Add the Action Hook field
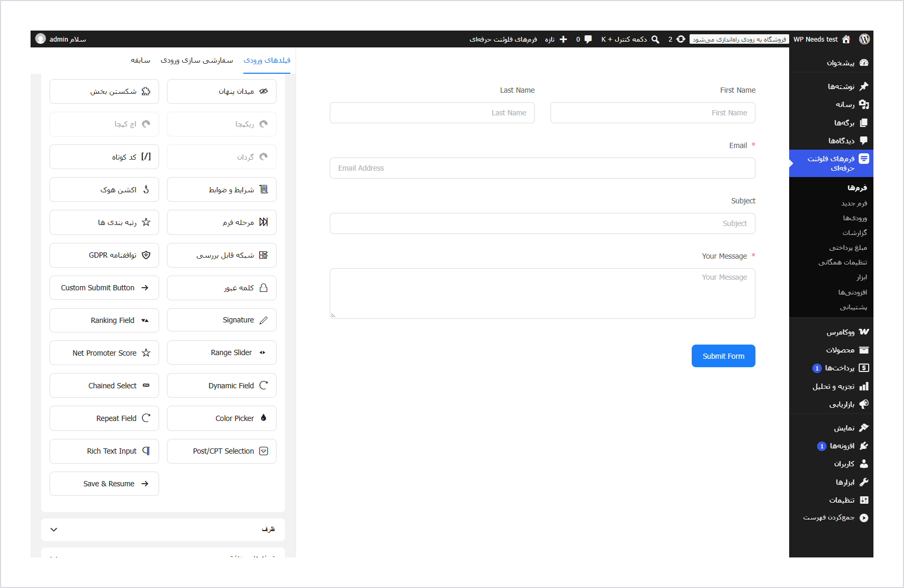 click(x=104, y=189)
